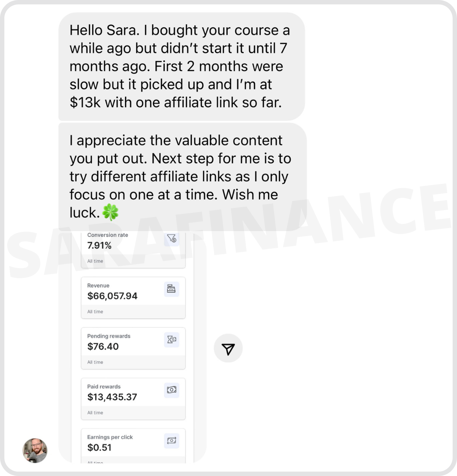
Task: Tap the paper plane share button
Action: click(x=228, y=348)
